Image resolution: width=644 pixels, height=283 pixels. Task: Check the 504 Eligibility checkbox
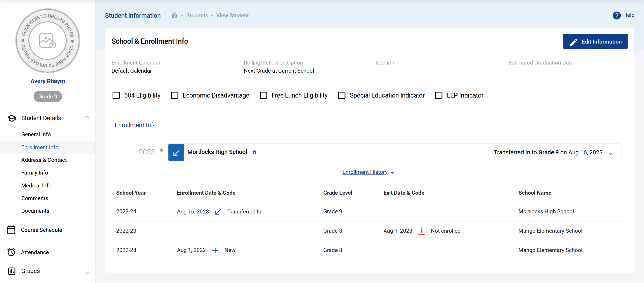point(116,95)
